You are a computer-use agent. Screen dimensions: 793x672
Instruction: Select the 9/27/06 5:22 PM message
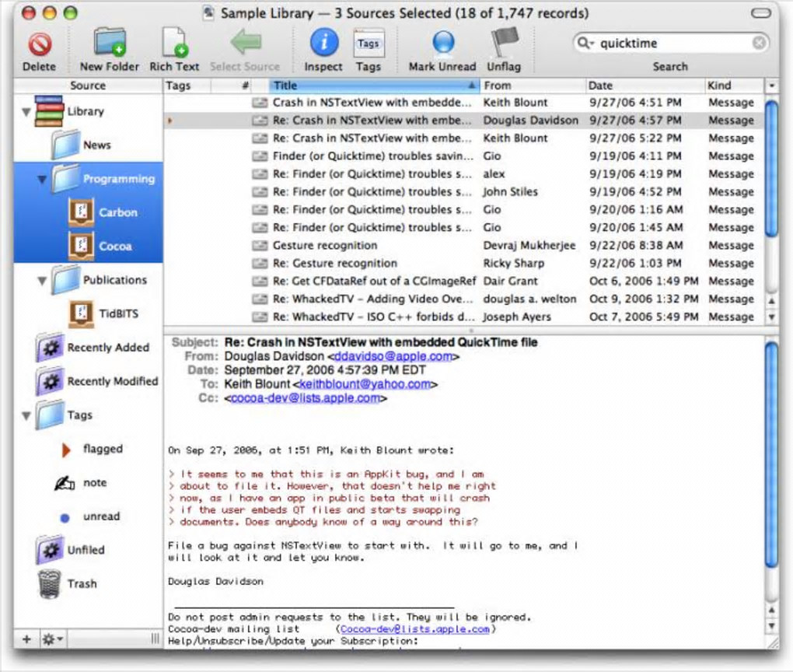point(464,138)
